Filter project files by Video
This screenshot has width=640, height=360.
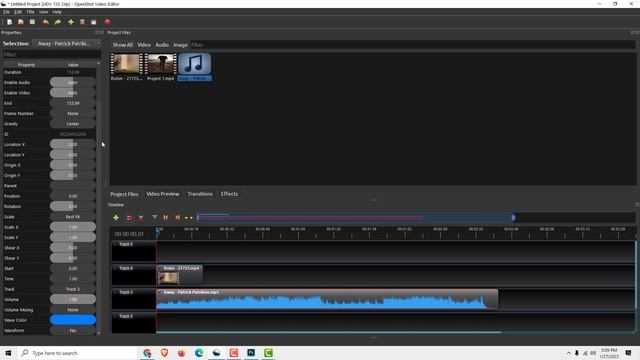coord(144,45)
